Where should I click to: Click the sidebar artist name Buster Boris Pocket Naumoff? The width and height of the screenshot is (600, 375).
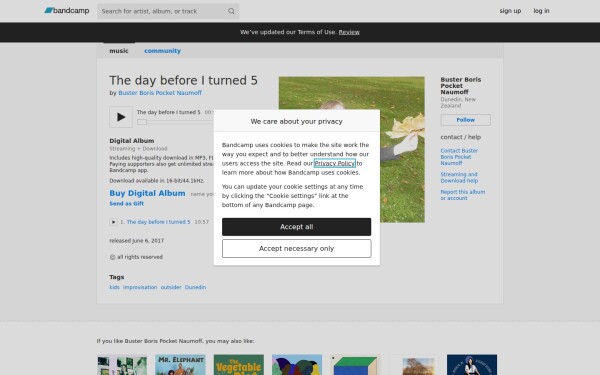point(461,86)
